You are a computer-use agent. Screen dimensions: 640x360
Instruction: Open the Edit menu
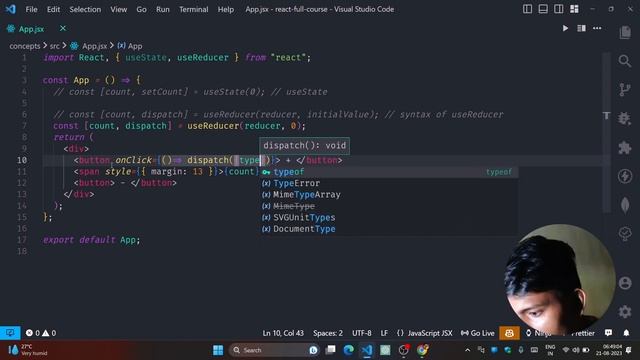[x=53, y=9]
